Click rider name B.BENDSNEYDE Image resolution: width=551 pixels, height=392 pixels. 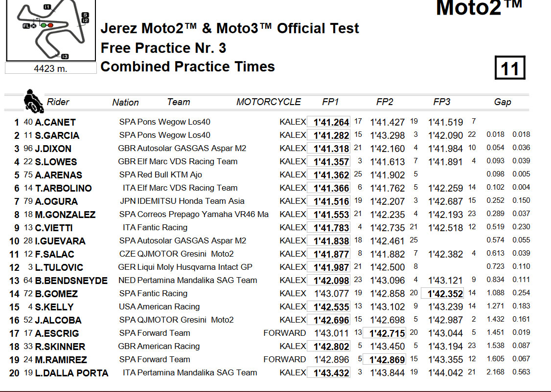(x=71, y=281)
